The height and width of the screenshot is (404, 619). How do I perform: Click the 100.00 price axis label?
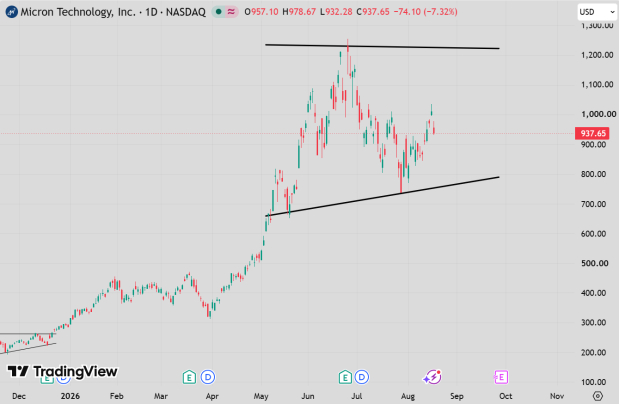click(x=593, y=382)
